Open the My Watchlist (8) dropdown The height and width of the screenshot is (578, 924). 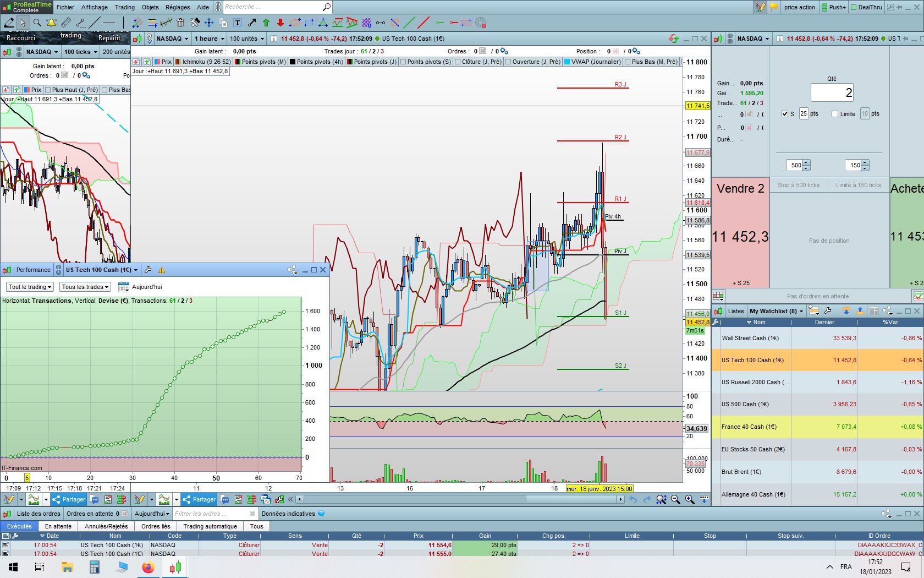[776, 311]
